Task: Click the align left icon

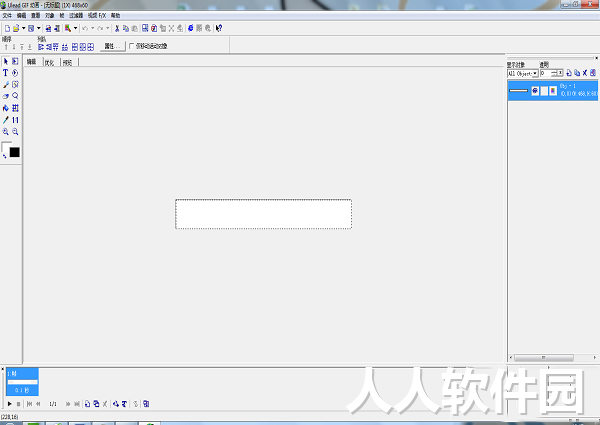Action: tap(41, 47)
